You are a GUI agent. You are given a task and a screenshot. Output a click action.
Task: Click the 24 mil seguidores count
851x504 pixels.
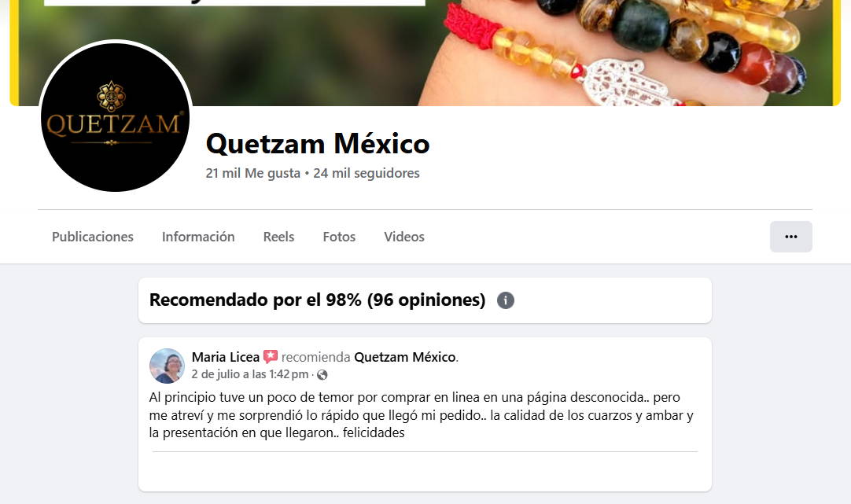coord(367,173)
